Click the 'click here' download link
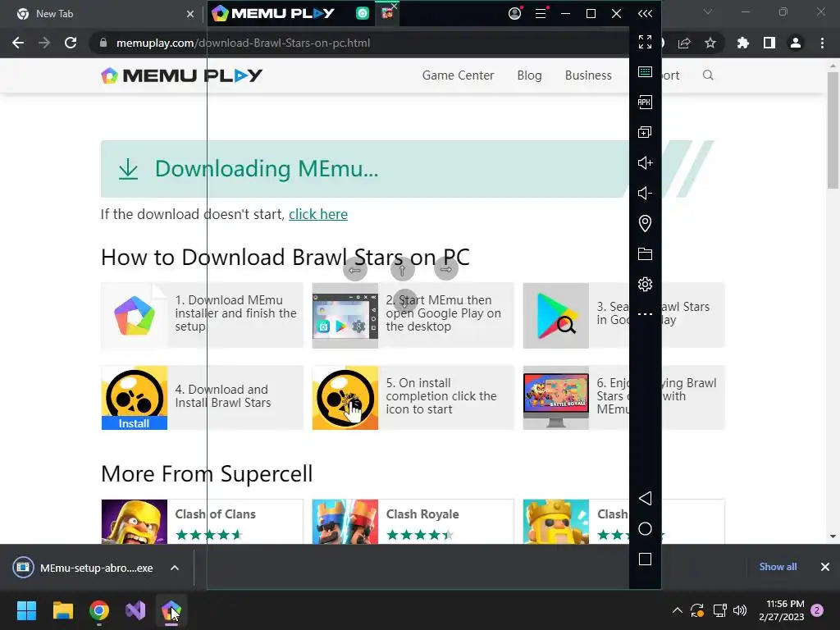840x630 pixels. pos(318,214)
